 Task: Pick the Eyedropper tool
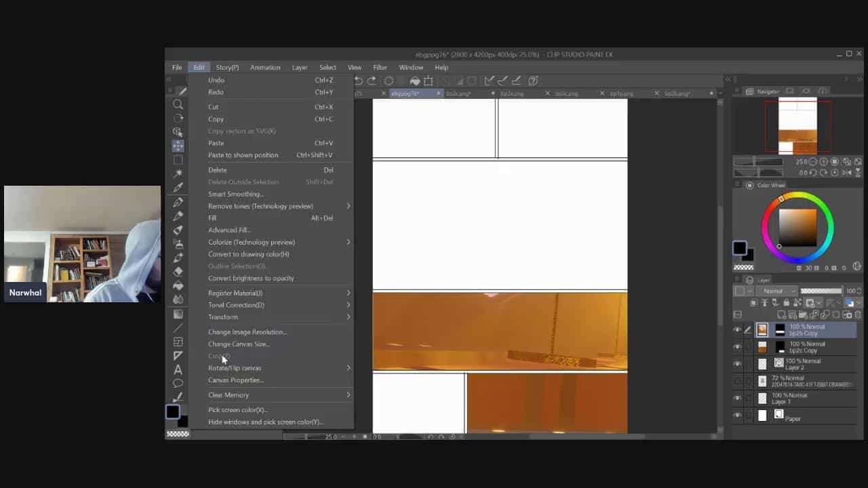pyautogui.click(x=178, y=188)
